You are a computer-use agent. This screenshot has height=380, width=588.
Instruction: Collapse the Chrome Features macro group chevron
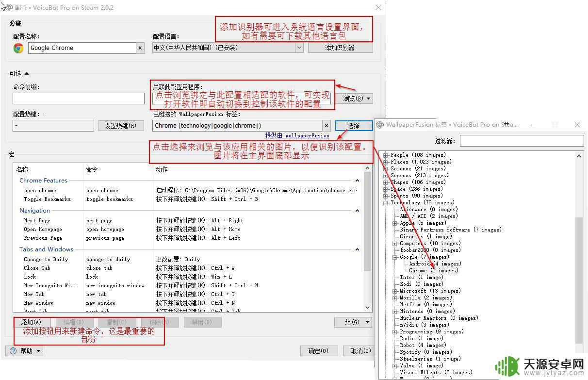pyautogui.click(x=358, y=181)
